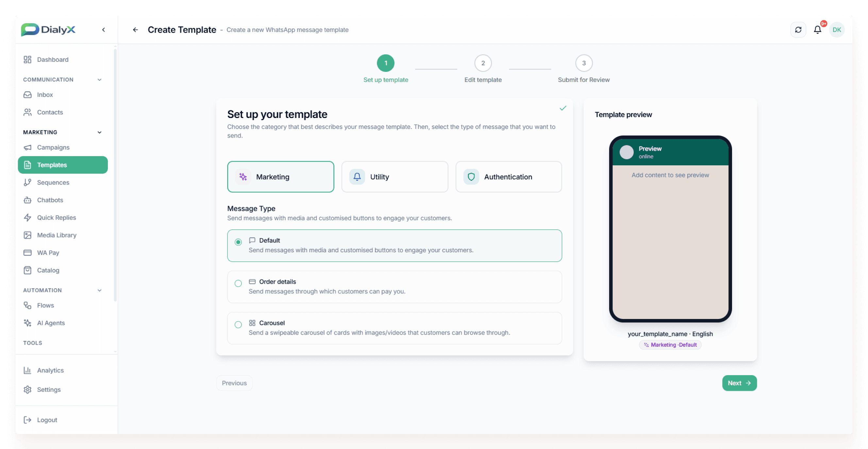Open Analytics

pyautogui.click(x=63, y=370)
